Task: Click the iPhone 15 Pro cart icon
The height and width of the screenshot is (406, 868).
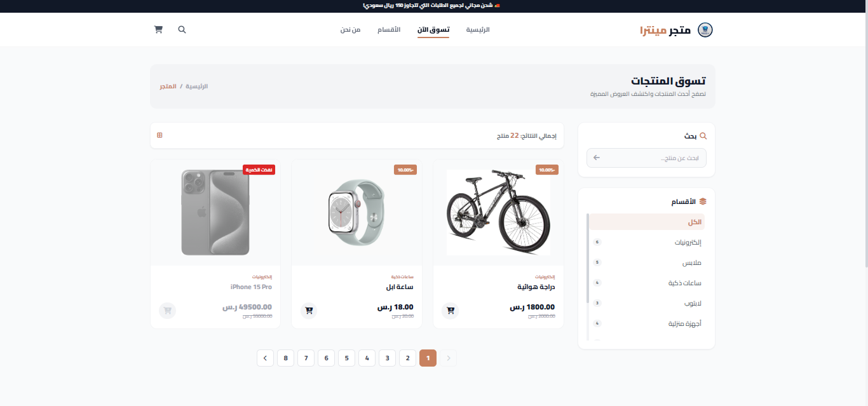Action: coord(168,311)
